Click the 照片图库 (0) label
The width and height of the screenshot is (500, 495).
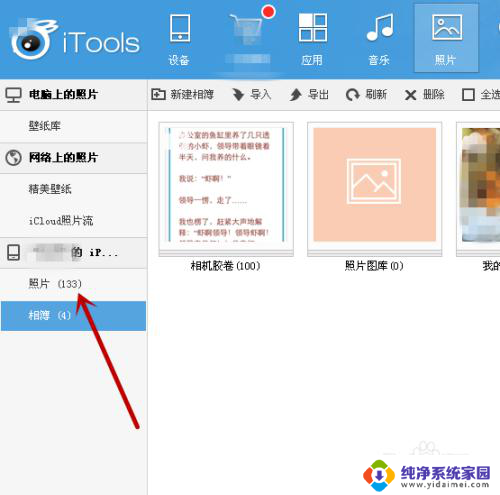374,266
